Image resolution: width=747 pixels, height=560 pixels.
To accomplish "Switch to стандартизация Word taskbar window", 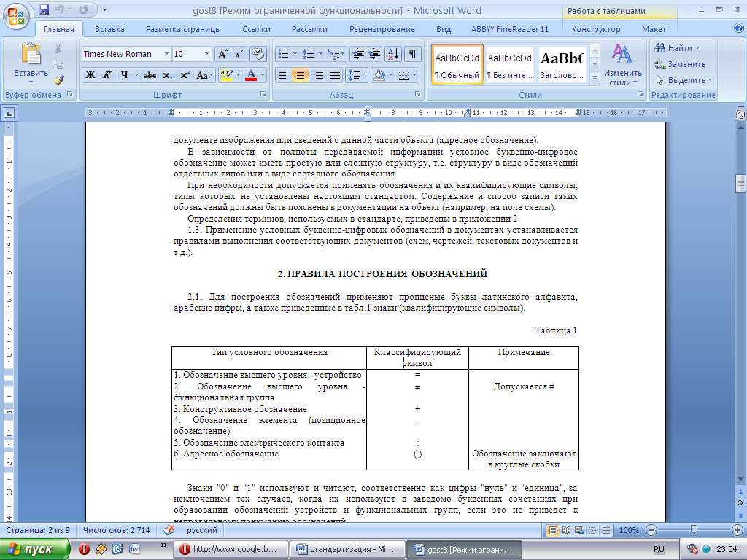I will click(347, 549).
